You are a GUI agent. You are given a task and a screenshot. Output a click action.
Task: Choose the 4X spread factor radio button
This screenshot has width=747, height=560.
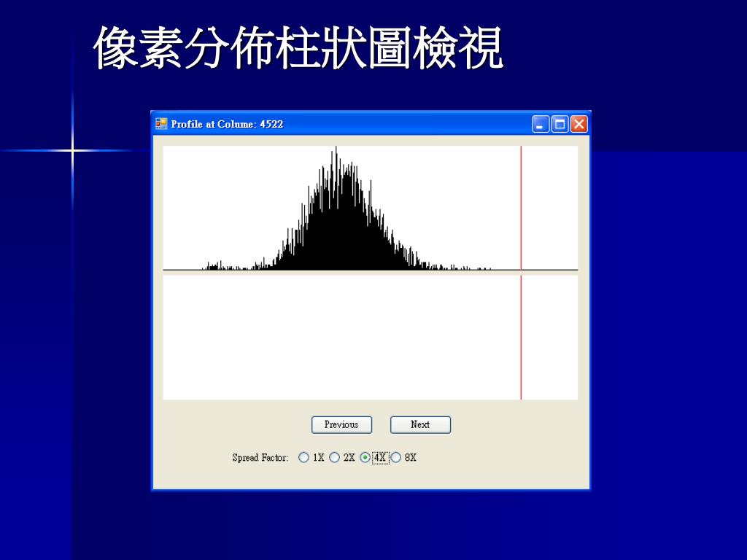[x=365, y=457]
